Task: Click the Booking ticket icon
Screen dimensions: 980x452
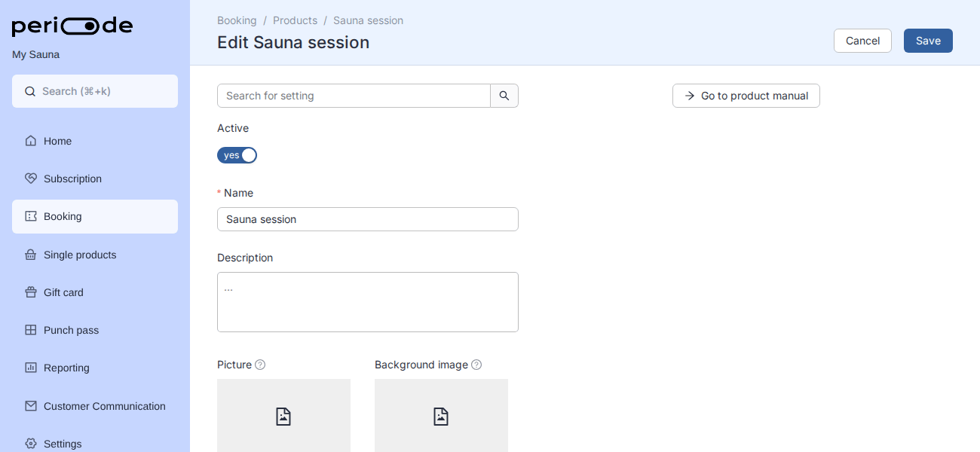Action: click(31, 216)
